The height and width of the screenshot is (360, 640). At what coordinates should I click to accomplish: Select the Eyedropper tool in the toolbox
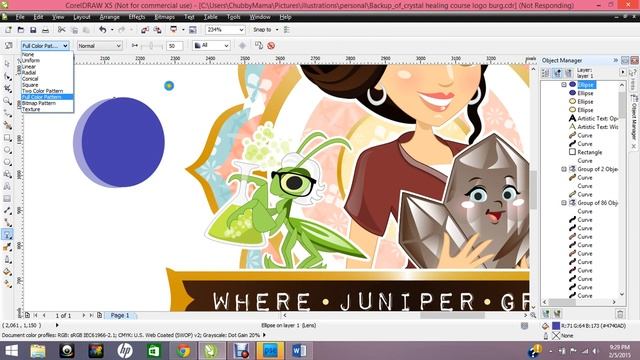[x=7, y=247]
